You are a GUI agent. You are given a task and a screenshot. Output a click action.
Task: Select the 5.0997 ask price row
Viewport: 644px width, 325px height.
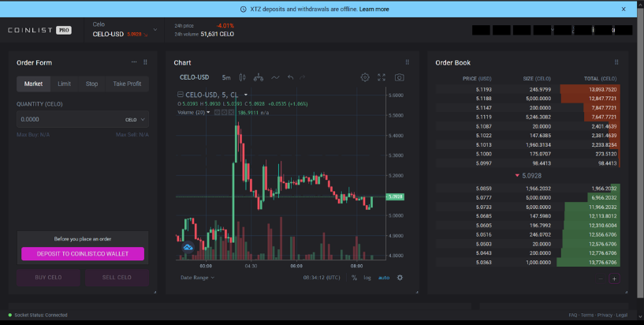pos(528,163)
